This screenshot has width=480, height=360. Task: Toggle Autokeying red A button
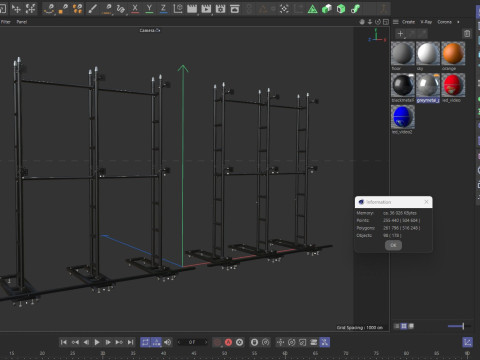tap(228, 342)
